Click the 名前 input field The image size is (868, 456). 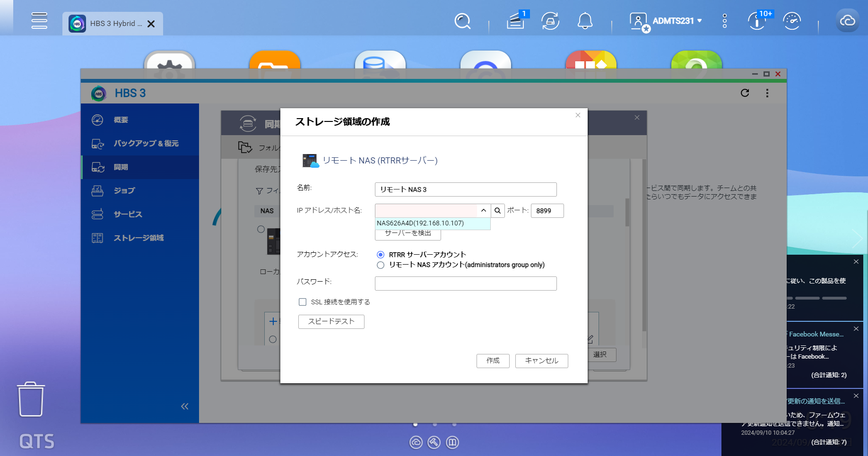point(466,189)
